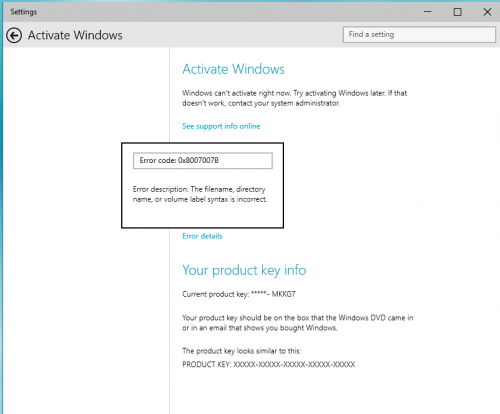Open the Error details link
This screenshot has height=414, width=500.
(x=202, y=236)
